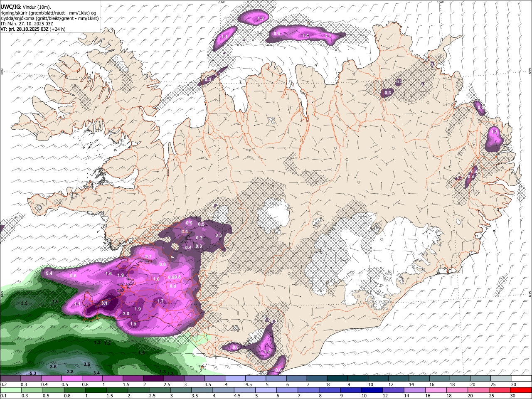Pick the lavender swatch labeled 4.5, upper legend

coord(256,378)
